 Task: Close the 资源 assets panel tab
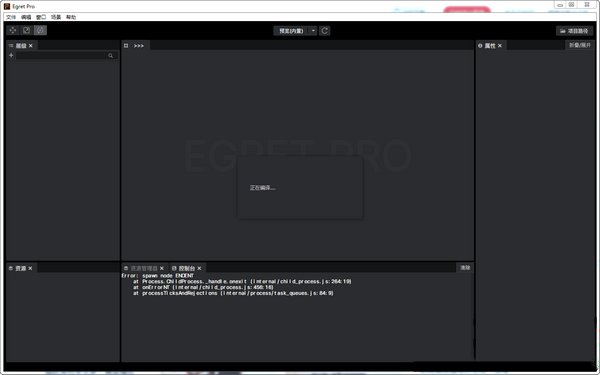coord(30,268)
